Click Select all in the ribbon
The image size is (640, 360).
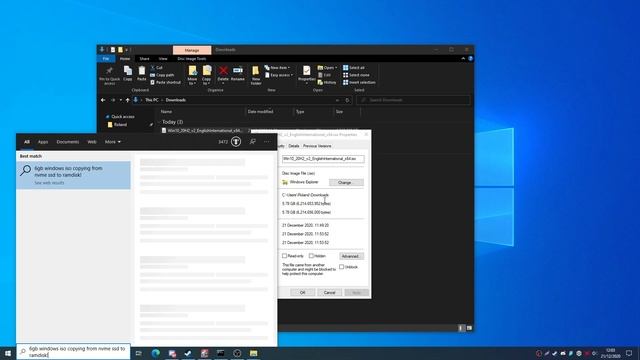(x=354, y=68)
